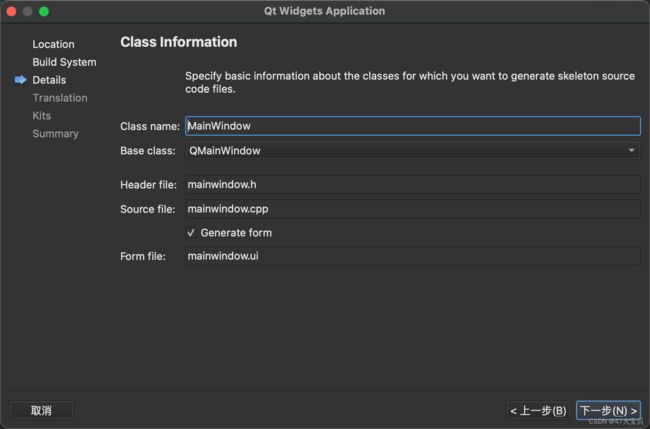The width and height of the screenshot is (650, 429).
Task: Proceed with the 下一步(N) button
Action: (x=608, y=410)
